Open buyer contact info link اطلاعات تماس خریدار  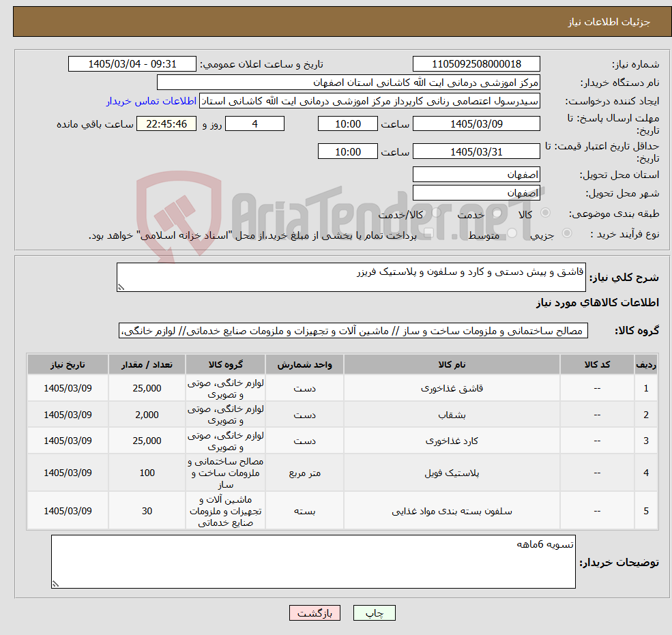[x=151, y=101]
